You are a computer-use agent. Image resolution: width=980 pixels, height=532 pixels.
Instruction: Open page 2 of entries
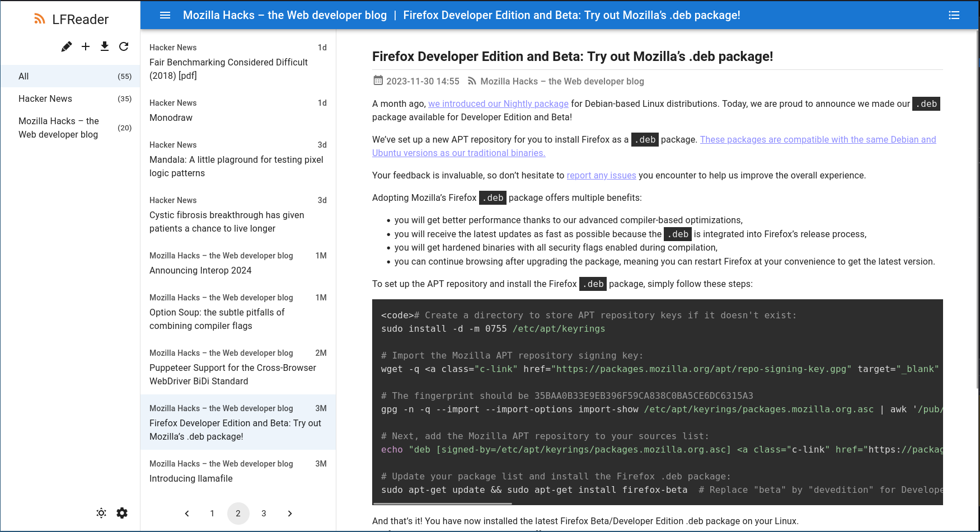[238, 514]
